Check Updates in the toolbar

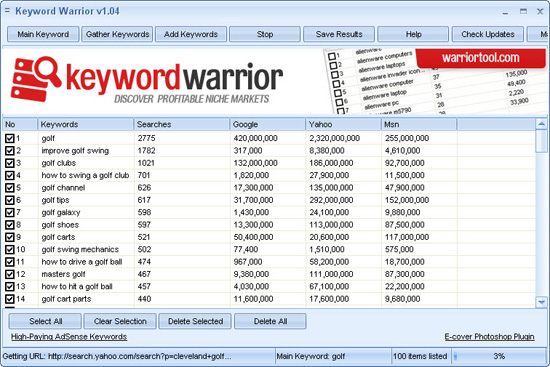pyautogui.click(x=488, y=34)
